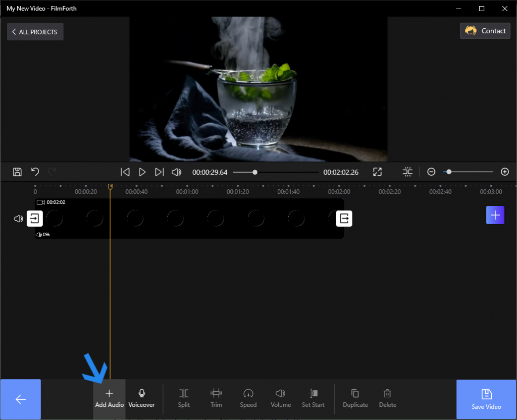
Task: Undo the last edit
Action: tap(35, 172)
